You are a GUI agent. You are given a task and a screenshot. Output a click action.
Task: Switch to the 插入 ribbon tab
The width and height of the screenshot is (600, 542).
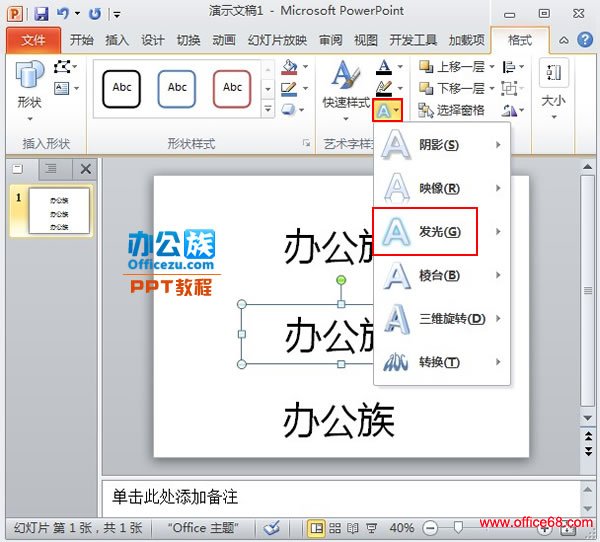point(117,40)
